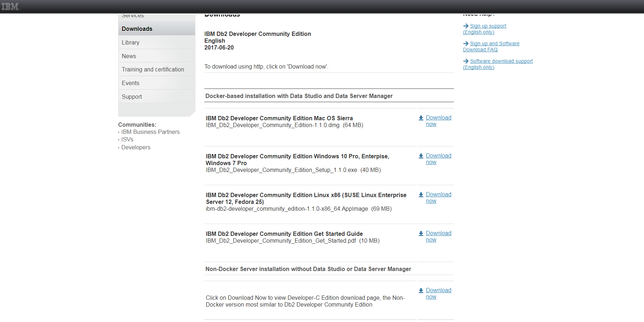Click Mac OS Sierra edition title

click(279, 118)
